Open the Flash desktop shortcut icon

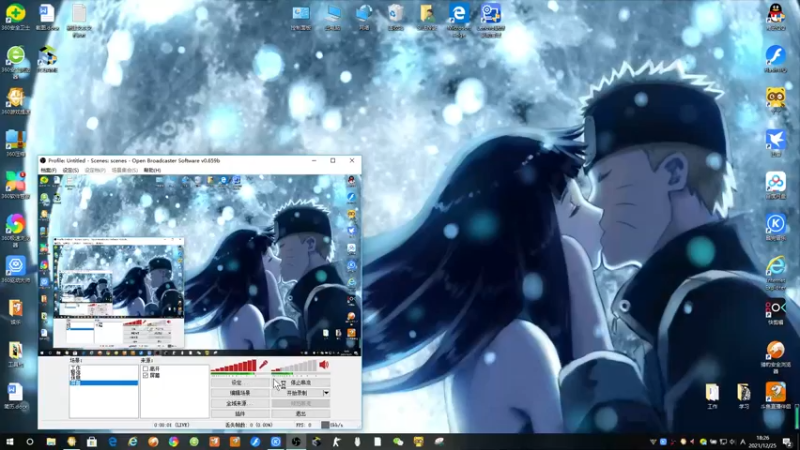click(x=776, y=58)
